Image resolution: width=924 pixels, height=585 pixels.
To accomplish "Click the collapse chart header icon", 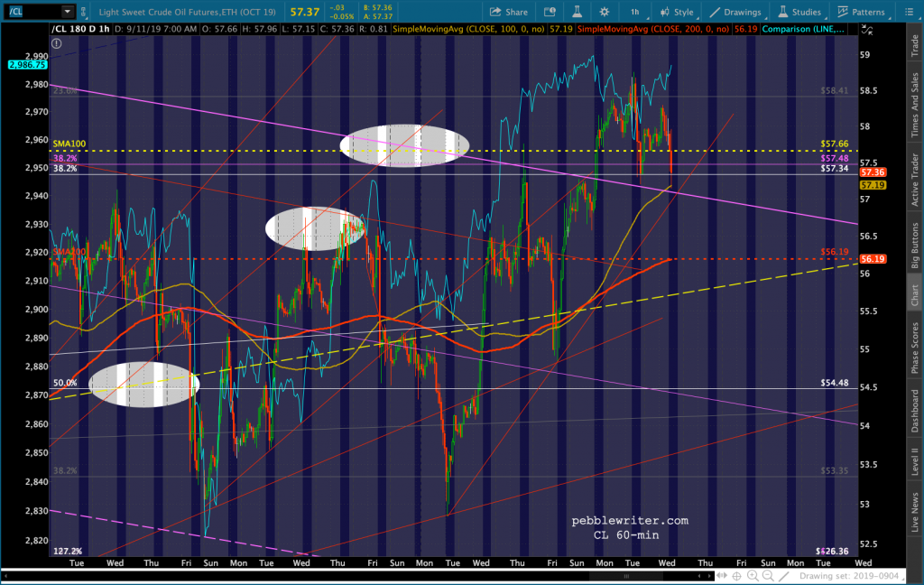I will 867,29.
